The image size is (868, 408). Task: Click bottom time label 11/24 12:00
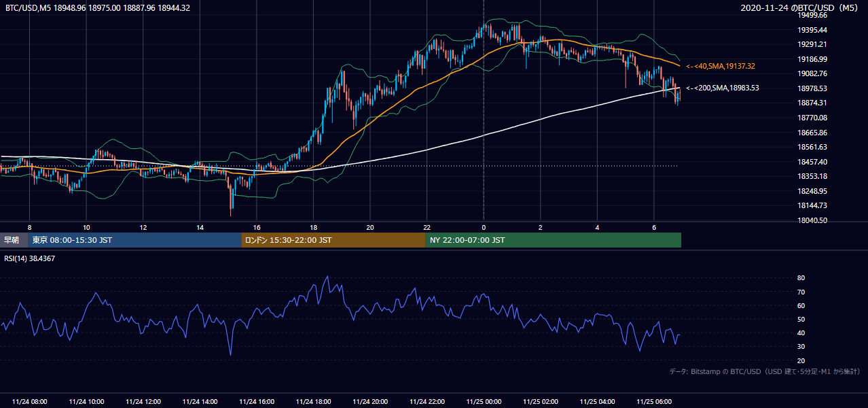(143, 402)
